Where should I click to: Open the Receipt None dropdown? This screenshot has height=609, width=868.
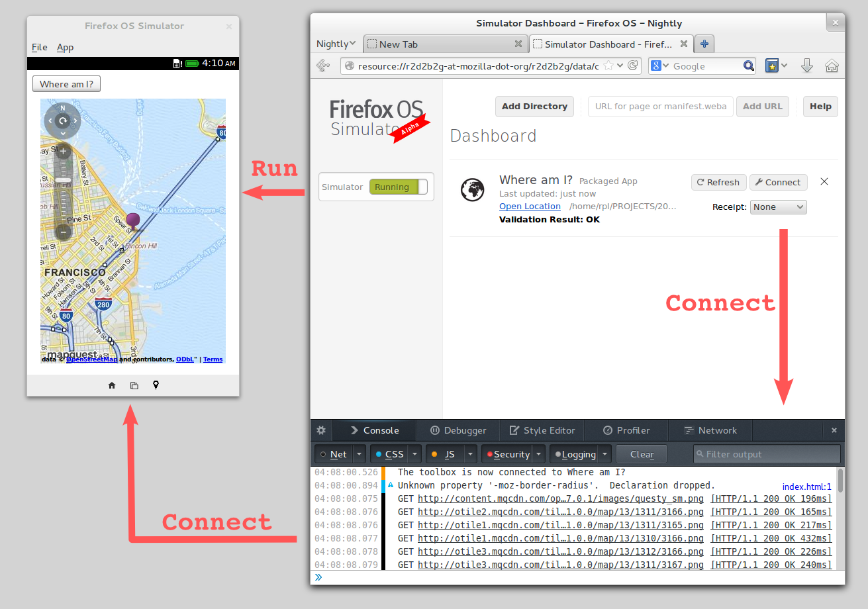779,207
